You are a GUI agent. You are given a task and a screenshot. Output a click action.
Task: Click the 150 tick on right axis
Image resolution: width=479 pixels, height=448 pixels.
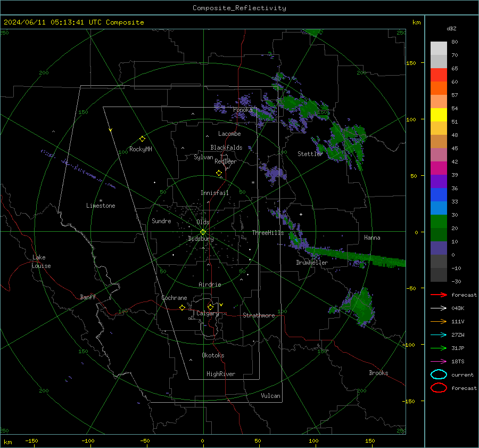[411, 63]
